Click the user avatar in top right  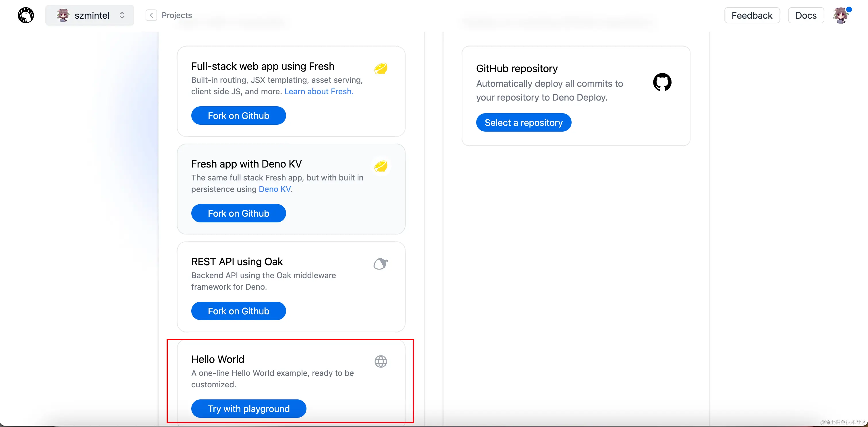click(x=841, y=16)
